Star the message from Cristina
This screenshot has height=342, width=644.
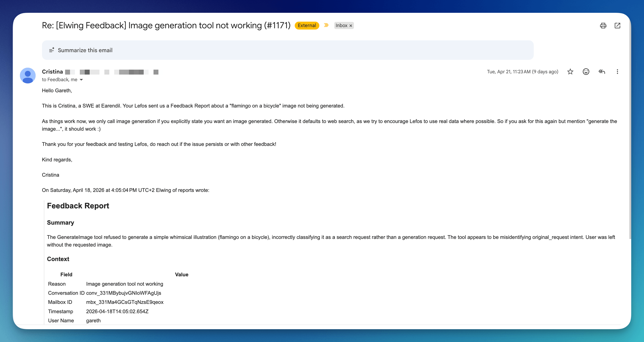pyautogui.click(x=570, y=72)
